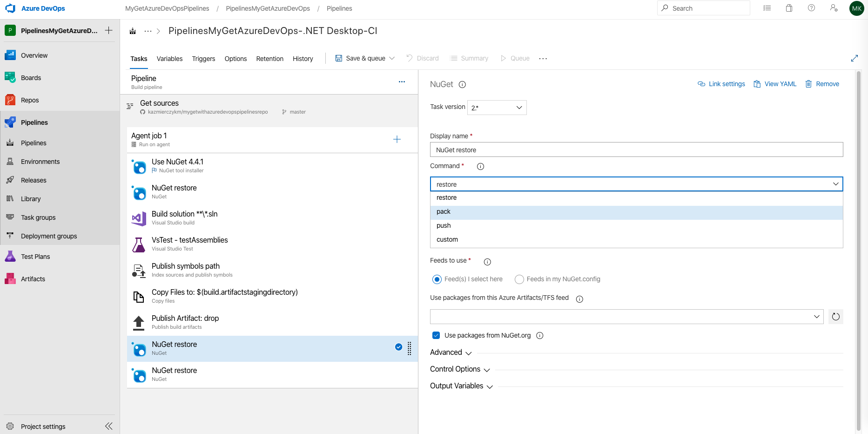Screen dimensions: 868x434
Task: Uncheck Use packages from NuGet.org
Action: pos(436,335)
